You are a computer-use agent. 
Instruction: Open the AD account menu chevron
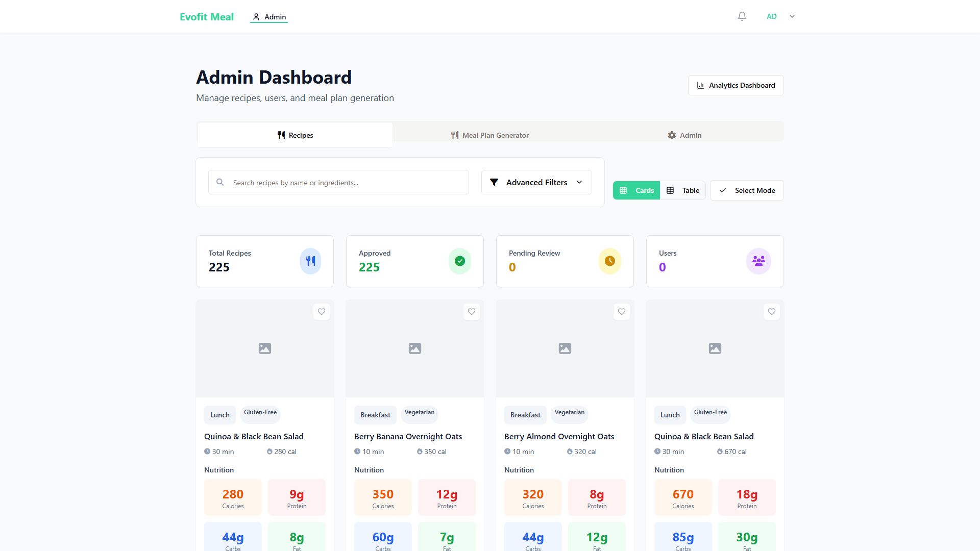pyautogui.click(x=792, y=16)
